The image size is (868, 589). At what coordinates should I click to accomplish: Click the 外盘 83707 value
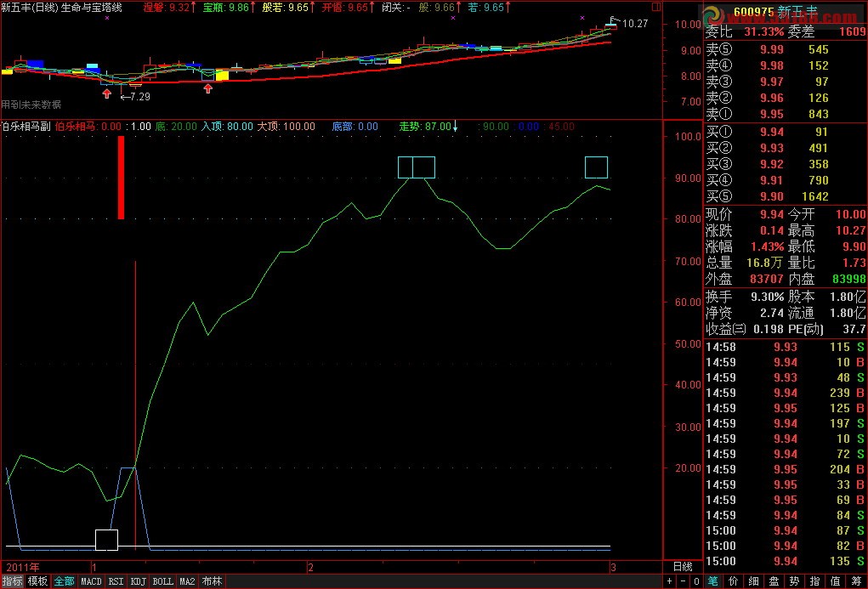point(767,279)
